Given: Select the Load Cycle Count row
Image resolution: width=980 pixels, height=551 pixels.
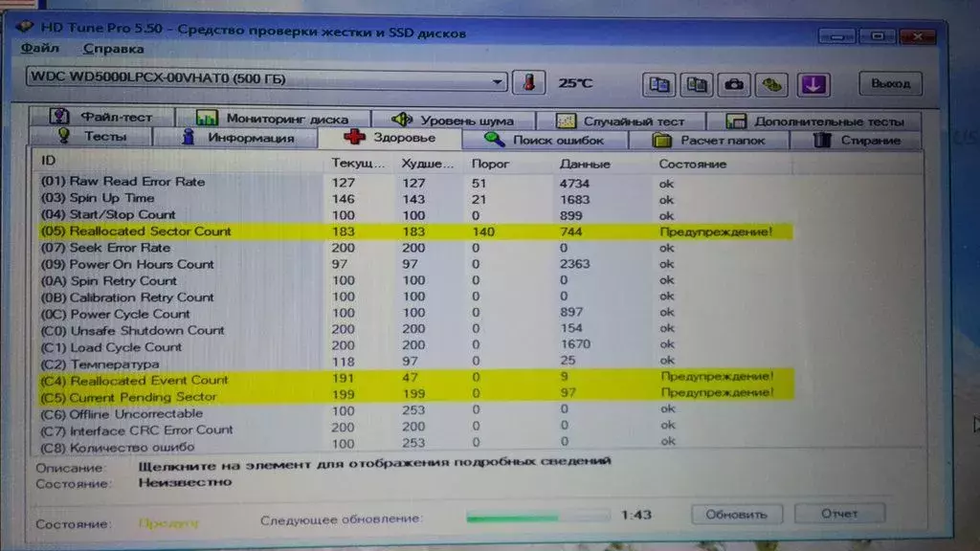Looking at the screenshot, I should point(415,345).
